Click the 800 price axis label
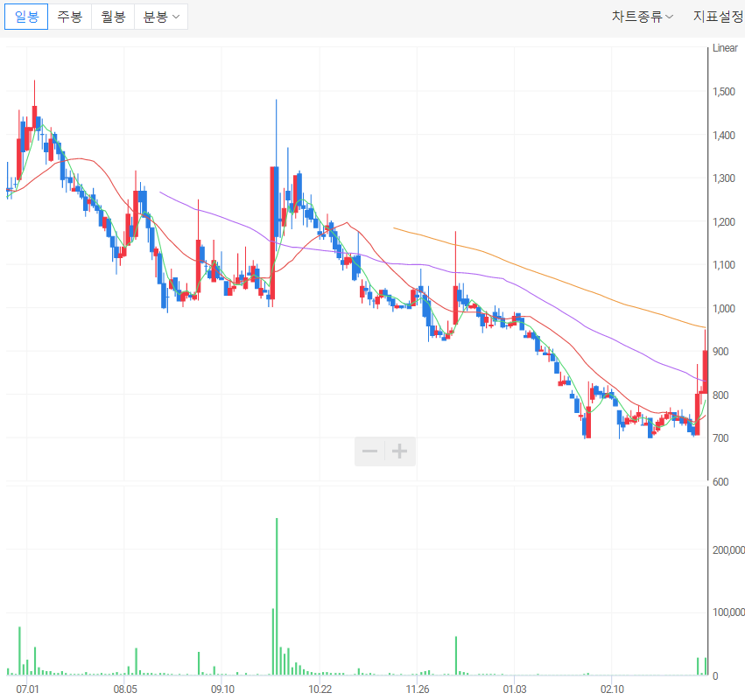 coord(720,395)
